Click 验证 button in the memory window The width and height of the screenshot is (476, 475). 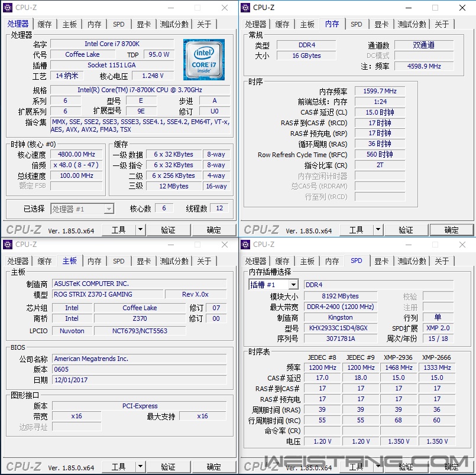406,230
